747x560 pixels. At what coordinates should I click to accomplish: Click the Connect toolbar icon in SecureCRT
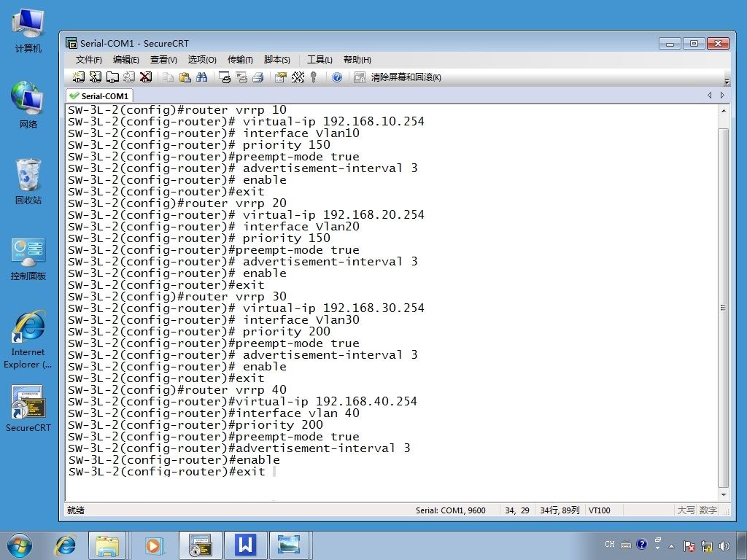tap(78, 77)
